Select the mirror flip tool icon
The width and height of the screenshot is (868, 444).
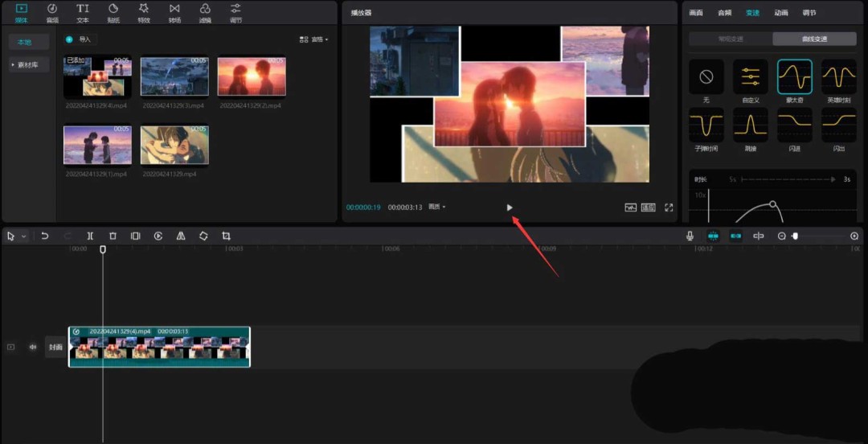(x=181, y=236)
